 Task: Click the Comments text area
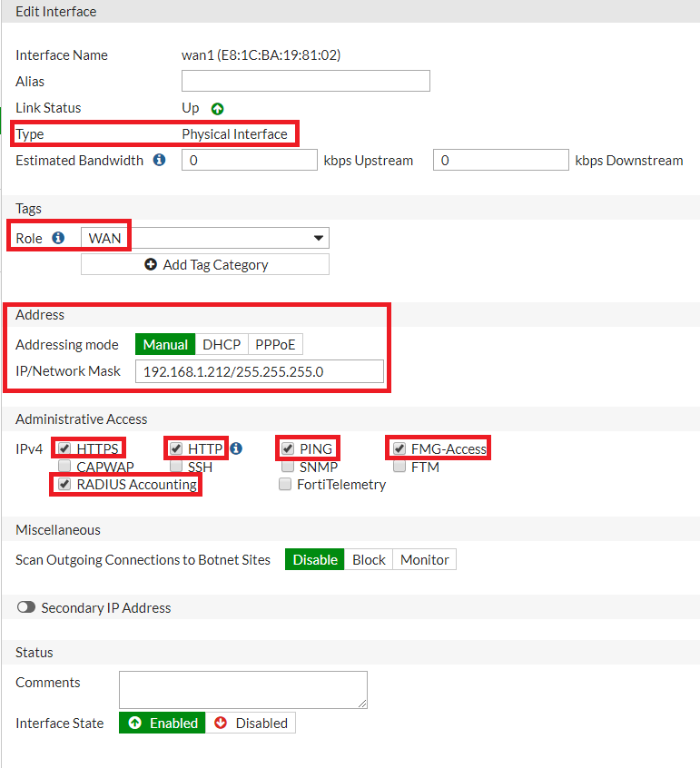pos(242,690)
